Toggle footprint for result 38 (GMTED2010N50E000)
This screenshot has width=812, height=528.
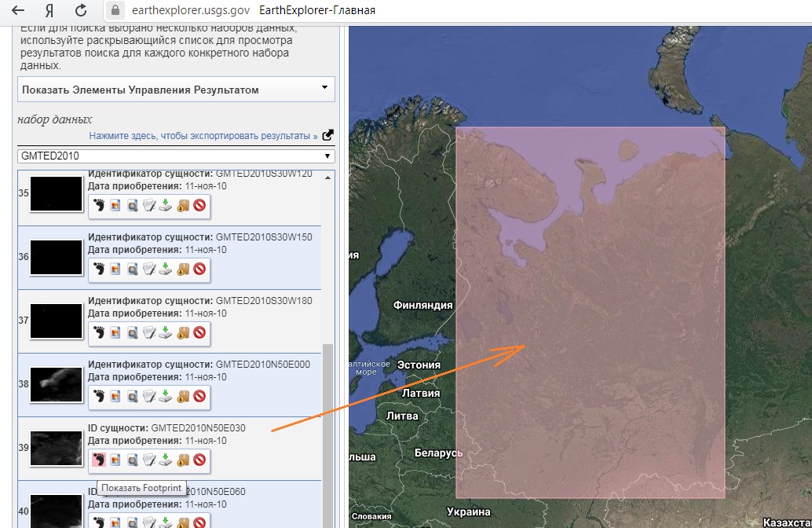point(99,397)
